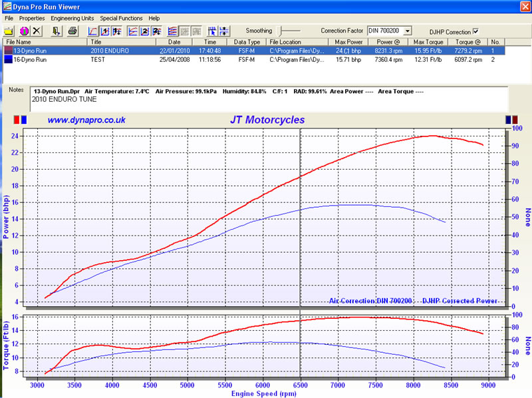Click the exit door toolbar icon
532x398 pixels.
[x=57, y=31]
